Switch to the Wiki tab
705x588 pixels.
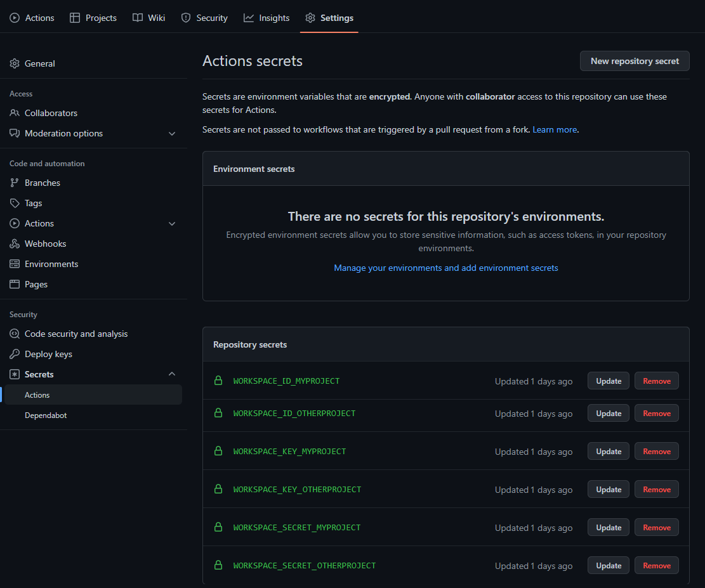[x=149, y=18]
